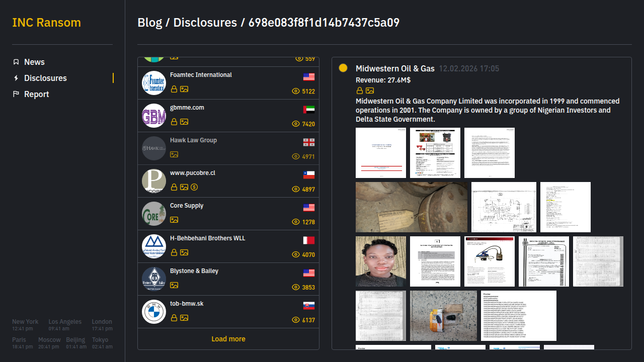The height and width of the screenshot is (362, 644).
Task: Select the Blystone & Bailey list entry
Action: pos(194,271)
